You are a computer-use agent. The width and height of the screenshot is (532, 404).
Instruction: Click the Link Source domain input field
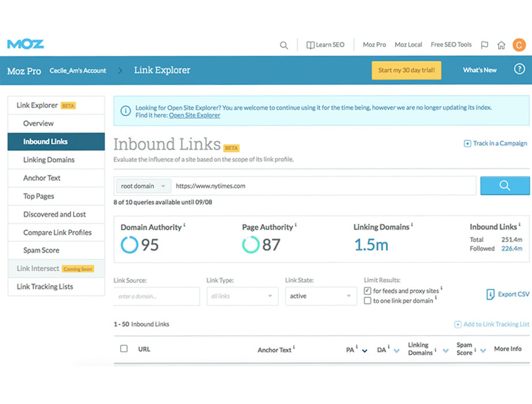click(156, 296)
